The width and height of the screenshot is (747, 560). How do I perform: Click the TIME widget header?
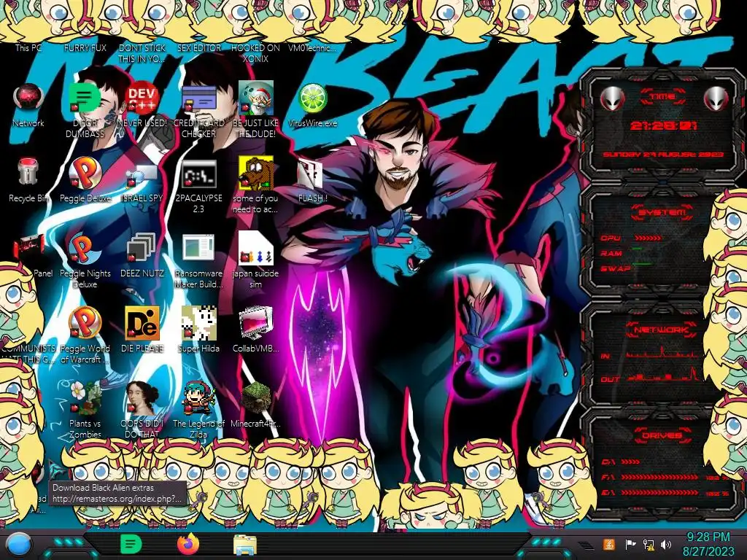point(662,97)
